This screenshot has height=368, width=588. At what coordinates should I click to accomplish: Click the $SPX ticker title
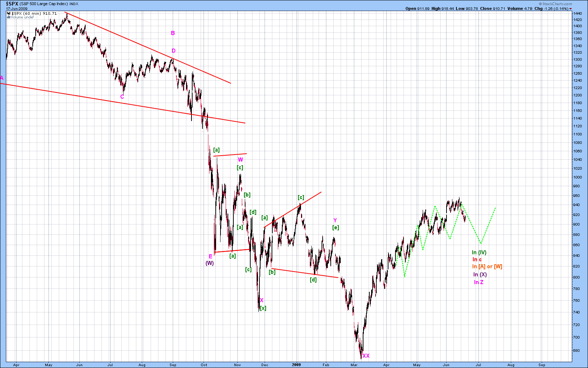coord(12,4)
